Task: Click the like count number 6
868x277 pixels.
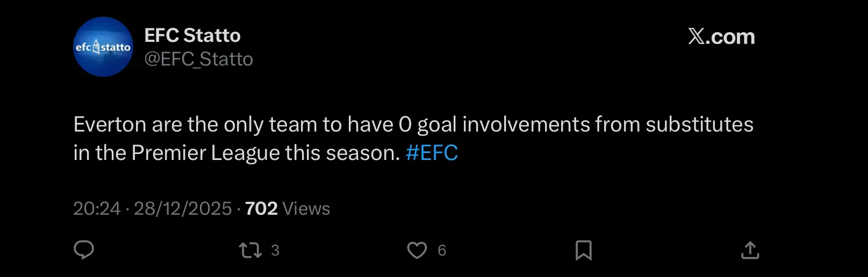Action: coord(442,251)
